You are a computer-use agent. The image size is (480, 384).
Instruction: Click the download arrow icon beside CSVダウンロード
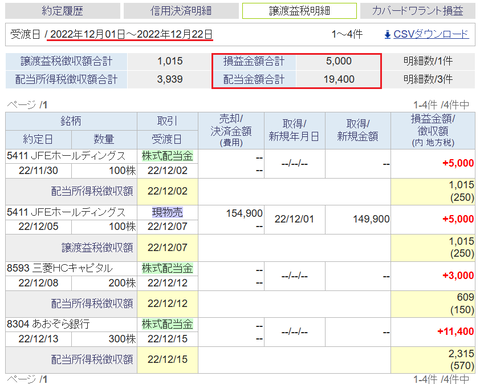coord(387,35)
